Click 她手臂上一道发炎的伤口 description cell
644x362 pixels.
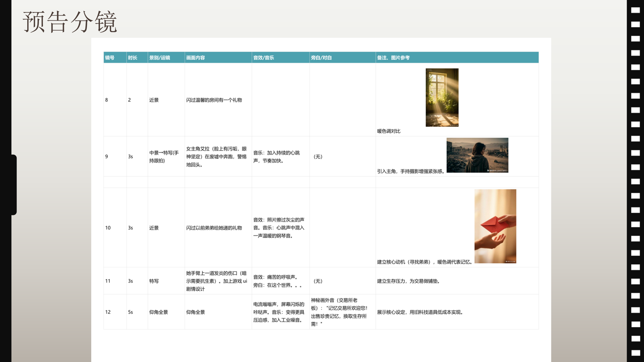pyautogui.click(x=218, y=281)
